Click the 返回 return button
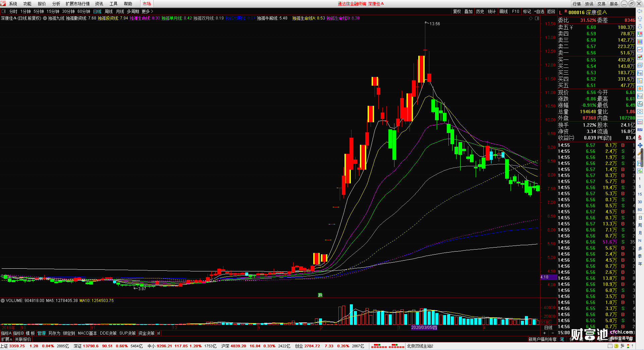 tap(551, 11)
